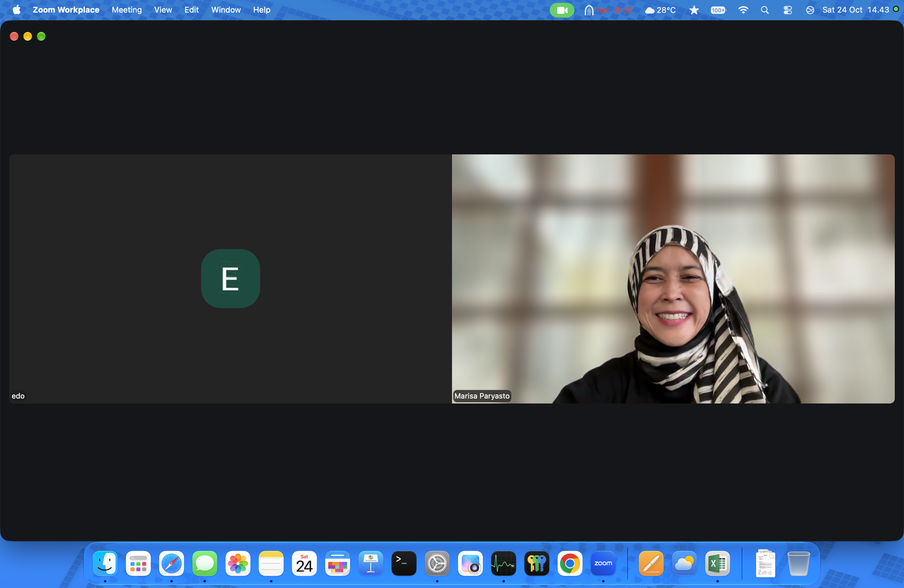Viewport: 904px width, 588px height.
Task: Open Pages from the Dock
Action: (652, 563)
